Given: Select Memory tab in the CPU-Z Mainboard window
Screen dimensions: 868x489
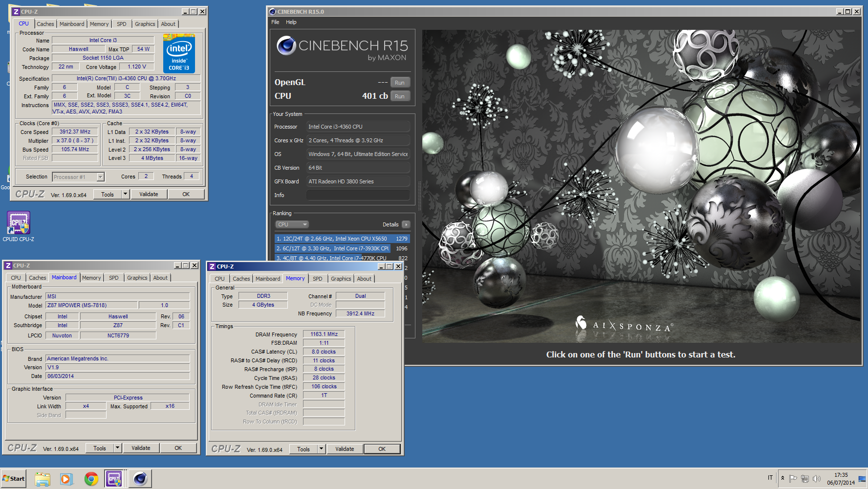Looking at the screenshot, I should pyautogui.click(x=91, y=278).
